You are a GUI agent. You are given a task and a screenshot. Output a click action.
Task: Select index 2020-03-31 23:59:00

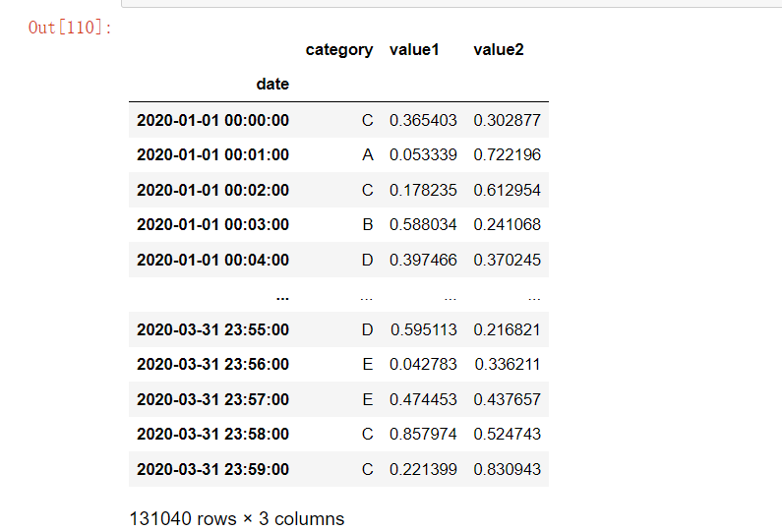[x=212, y=469]
